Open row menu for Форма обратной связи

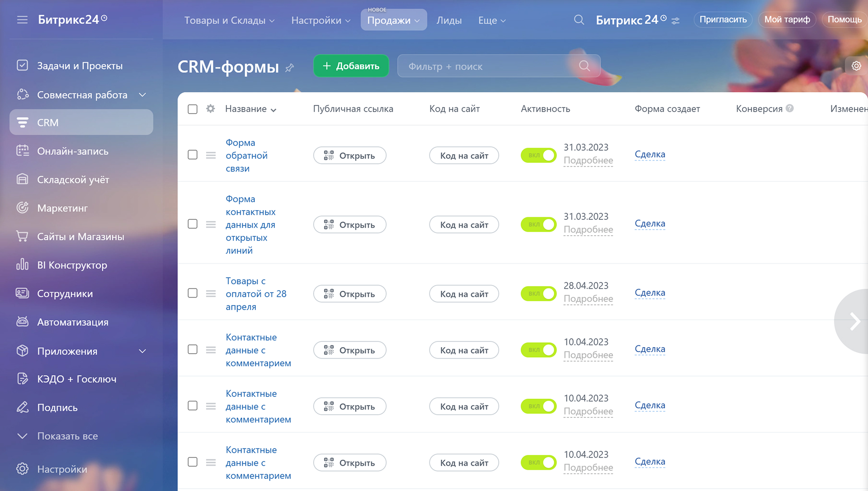click(x=211, y=155)
